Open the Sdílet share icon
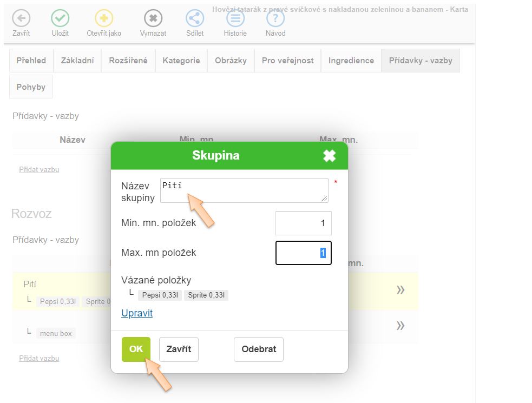This screenshot has width=532, height=403. [x=195, y=18]
